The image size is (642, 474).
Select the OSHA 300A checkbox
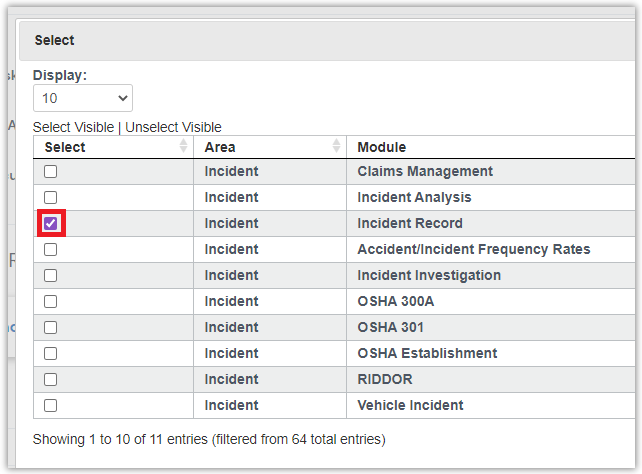pyautogui.click(x=51, y=301)
